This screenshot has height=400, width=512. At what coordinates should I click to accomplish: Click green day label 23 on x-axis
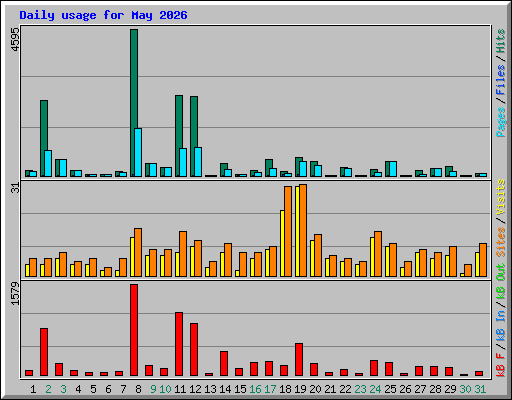[x=360, y=389]
